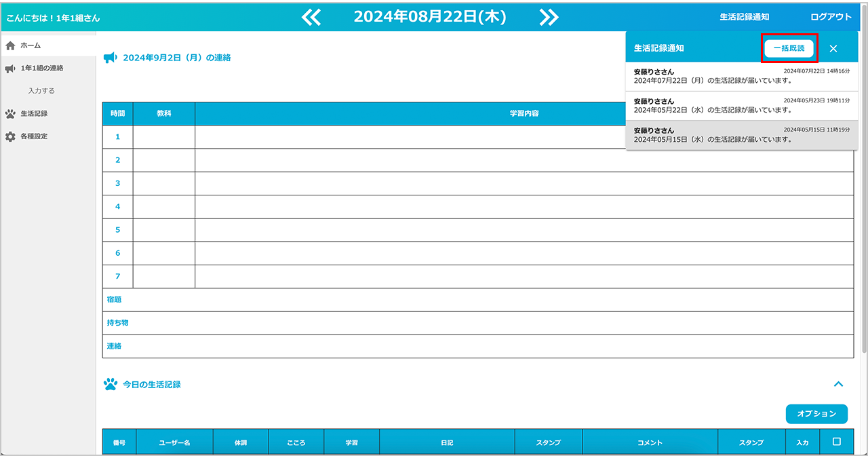Image resolution: width=868 pixels, height=458 pixels.
Task: Click the 宿題 row label
Action: pos(114,299)
